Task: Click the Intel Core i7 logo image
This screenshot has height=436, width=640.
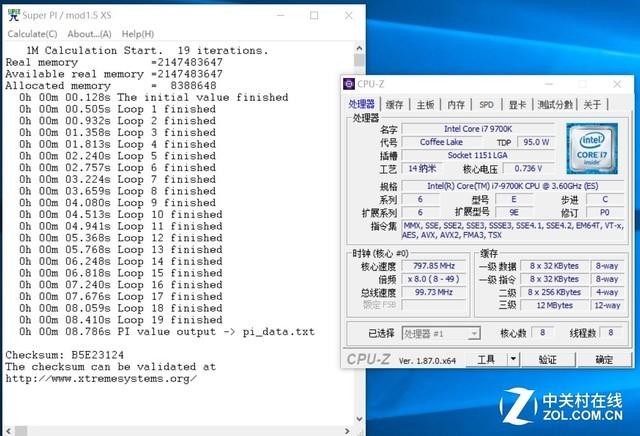Action: [x=592, y=149]
